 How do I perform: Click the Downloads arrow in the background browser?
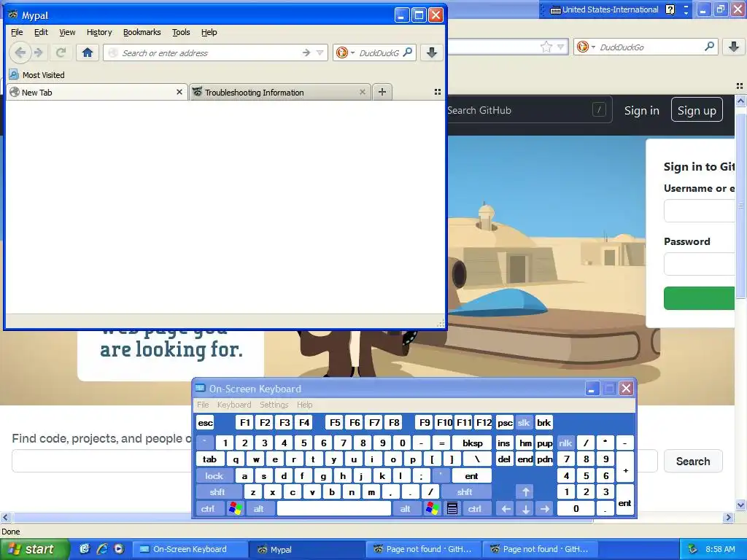[x=734, y=47]
